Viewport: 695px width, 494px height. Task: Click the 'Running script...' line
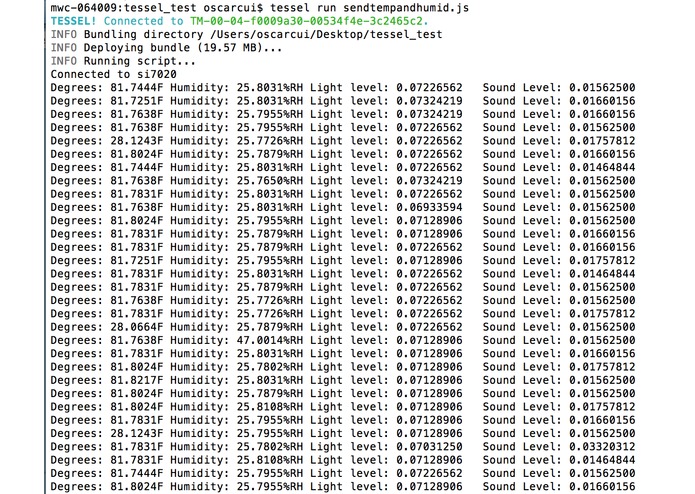click(140, 61)
